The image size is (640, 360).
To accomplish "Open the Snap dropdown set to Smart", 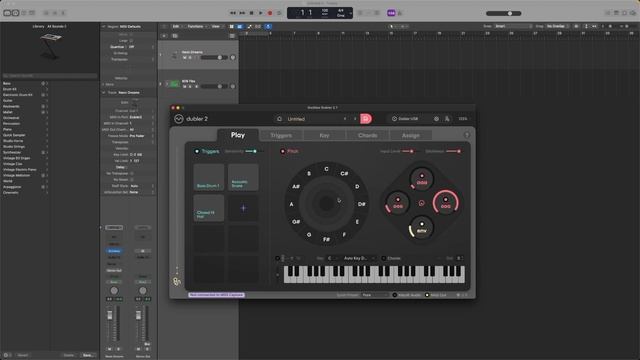I will click(x=513, y=26).
